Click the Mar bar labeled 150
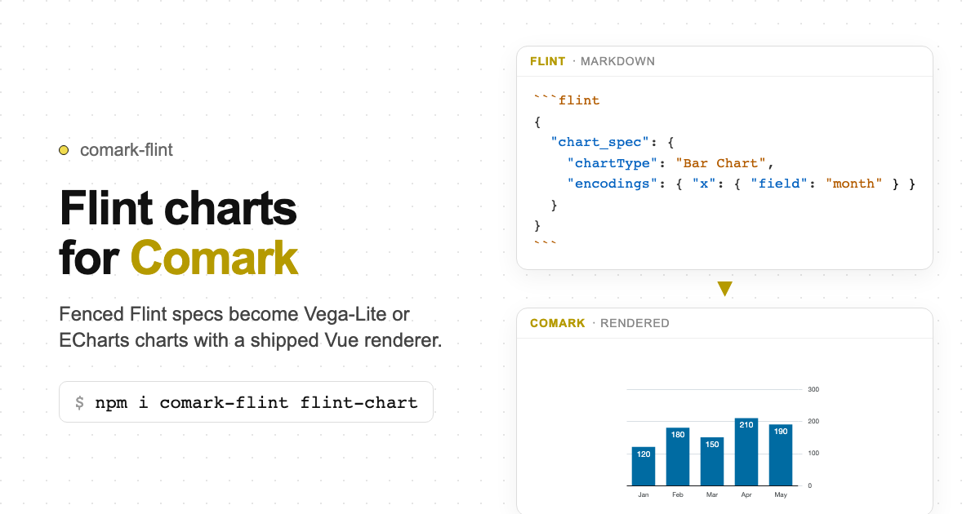 point(712,462)
